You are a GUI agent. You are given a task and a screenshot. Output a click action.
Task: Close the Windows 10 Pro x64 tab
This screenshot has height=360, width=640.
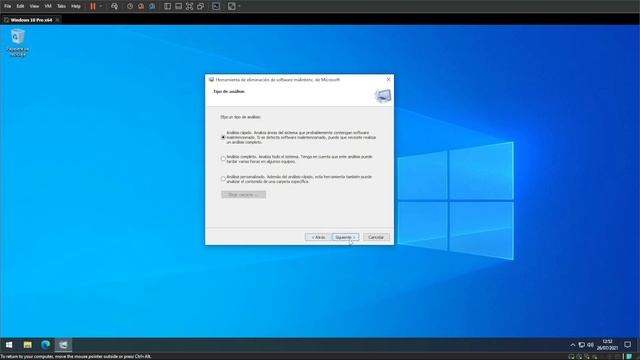click(x=58, y=20)
